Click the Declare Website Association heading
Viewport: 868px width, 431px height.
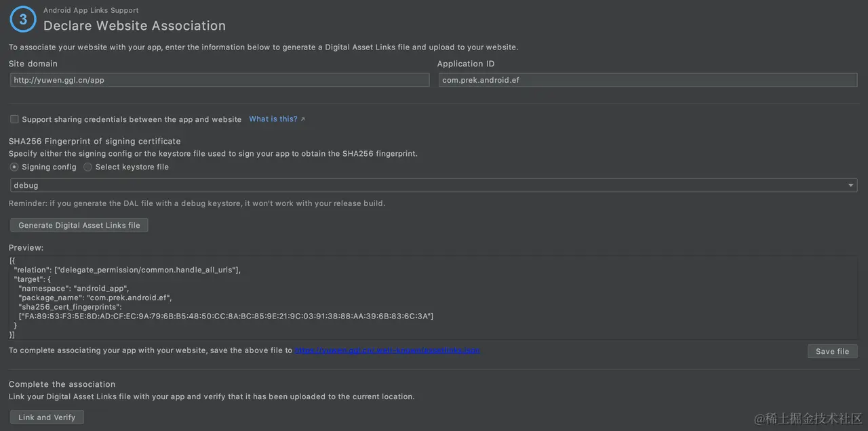(134, 26)
